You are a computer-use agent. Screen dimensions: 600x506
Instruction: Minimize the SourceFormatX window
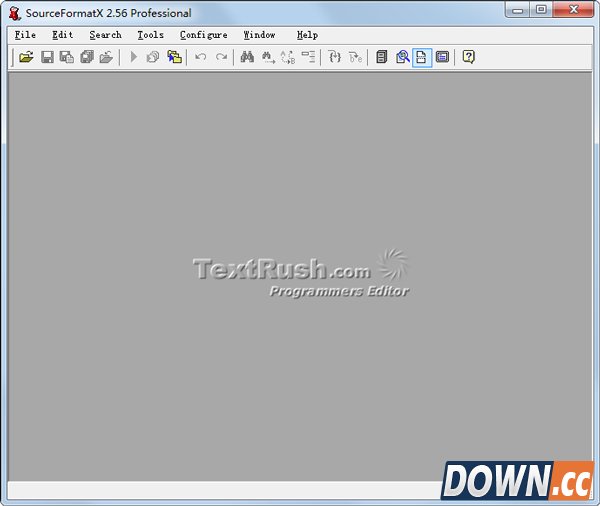(517, 10)
